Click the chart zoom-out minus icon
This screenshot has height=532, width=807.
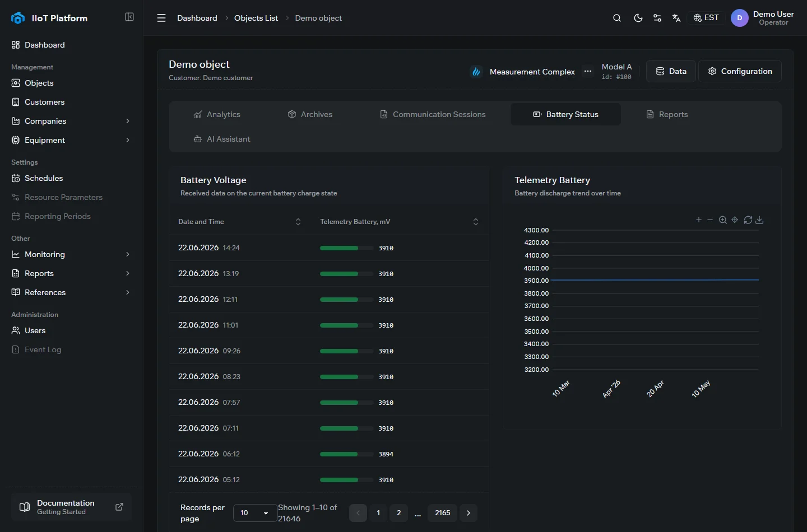[x=710, y=220]
